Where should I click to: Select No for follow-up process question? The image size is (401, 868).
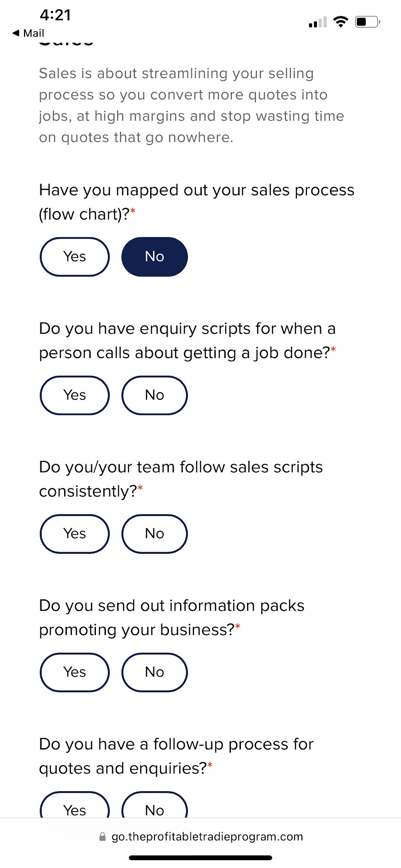pos(154,808)
